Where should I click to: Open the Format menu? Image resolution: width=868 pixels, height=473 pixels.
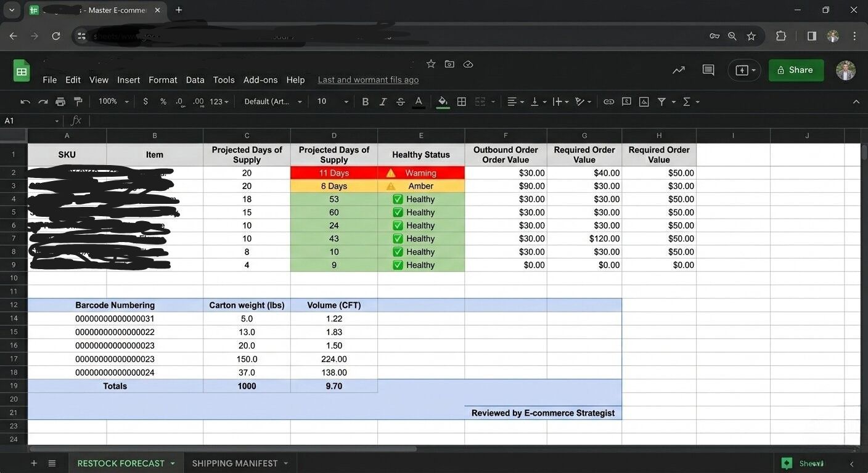pyautogui.click(x=163, y=80)
